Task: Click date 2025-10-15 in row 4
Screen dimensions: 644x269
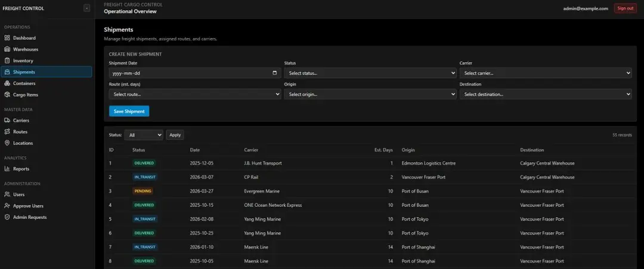Action: (x=202, y=205)
